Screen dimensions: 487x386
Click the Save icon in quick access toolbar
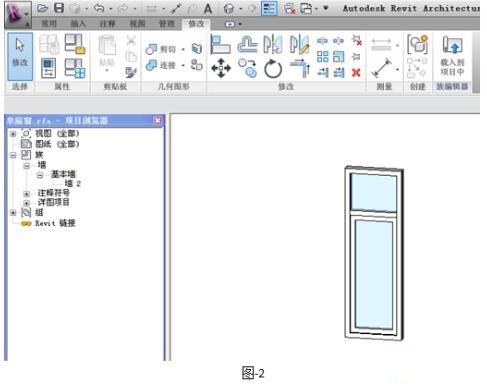(x=59, y=8)
